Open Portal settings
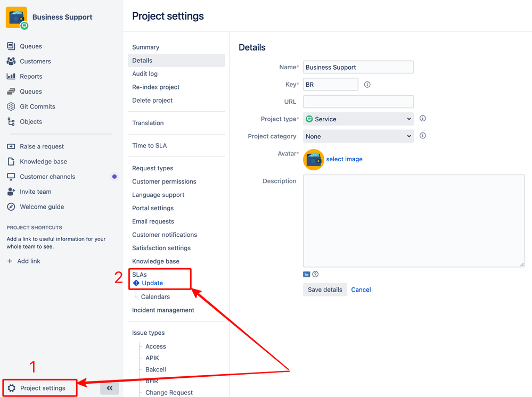 point(153,208)
